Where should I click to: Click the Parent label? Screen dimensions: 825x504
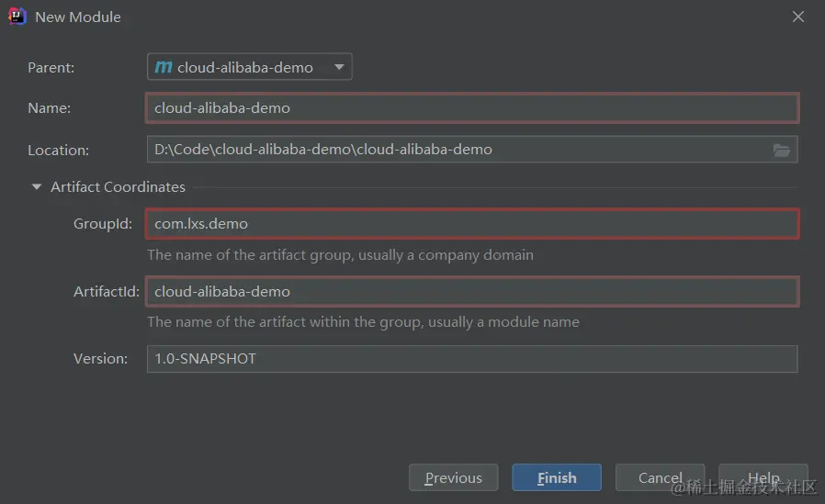51,67
